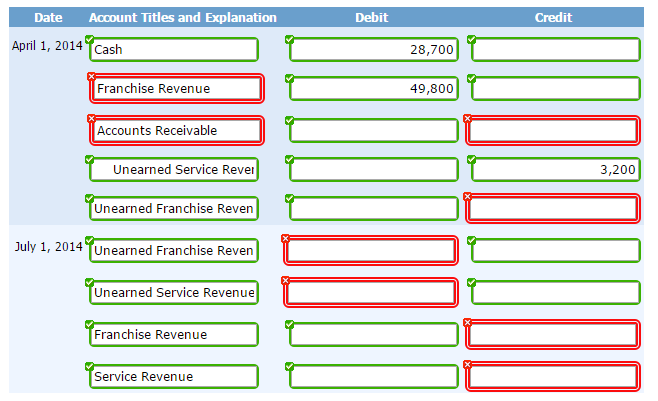Click red X icon on Accounts Receivable account field
Viewport: 658px width, 401px height.
(91, 118)
